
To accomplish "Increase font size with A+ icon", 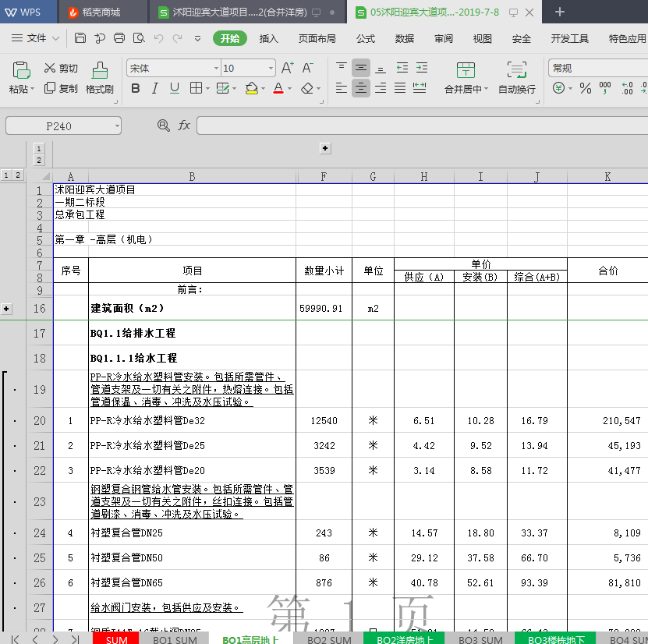I will coord(287,68).
